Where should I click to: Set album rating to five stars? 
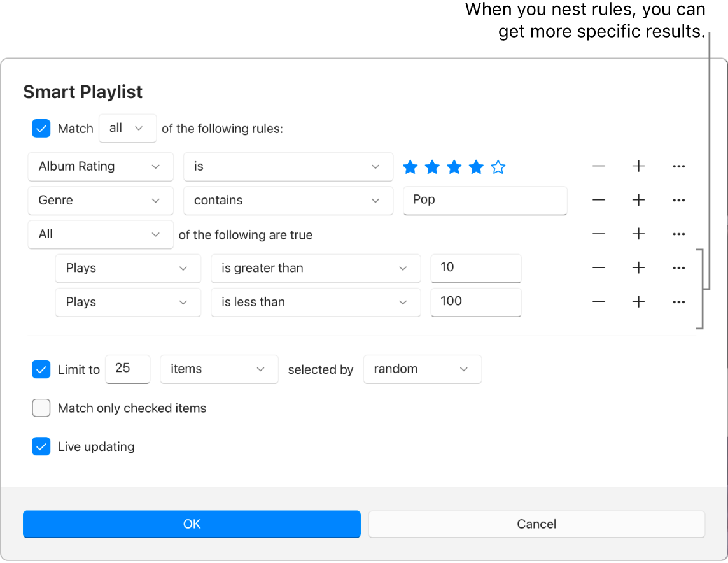498,167
